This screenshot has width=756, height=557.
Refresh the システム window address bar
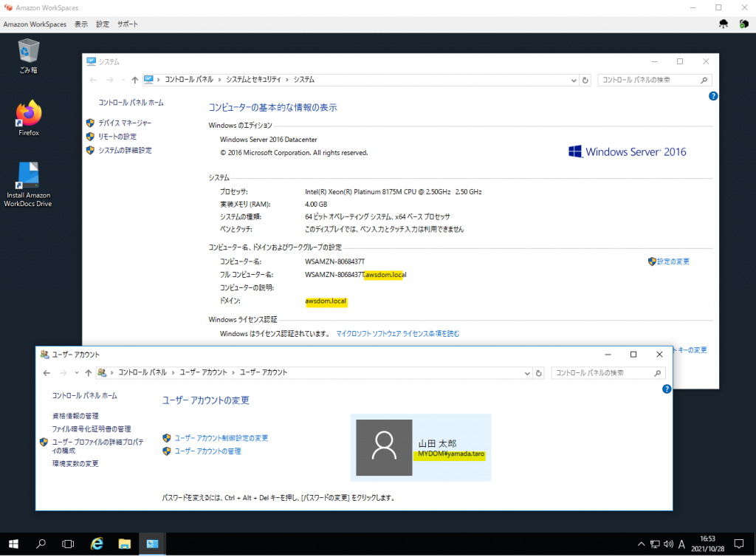point(585,80)
